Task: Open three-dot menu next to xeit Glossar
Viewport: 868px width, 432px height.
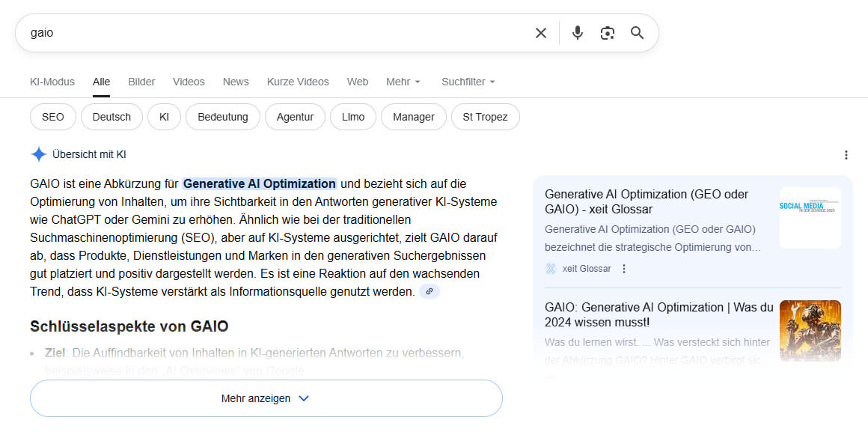Action: point(624,269)
